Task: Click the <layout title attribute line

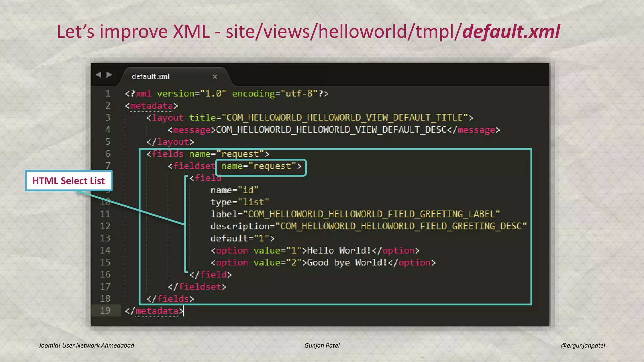Action: (310, 118)
